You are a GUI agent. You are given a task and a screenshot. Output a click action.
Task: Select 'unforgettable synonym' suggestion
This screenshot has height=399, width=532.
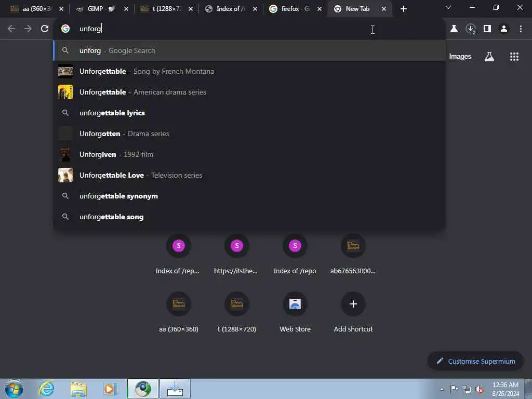(249, 196)
